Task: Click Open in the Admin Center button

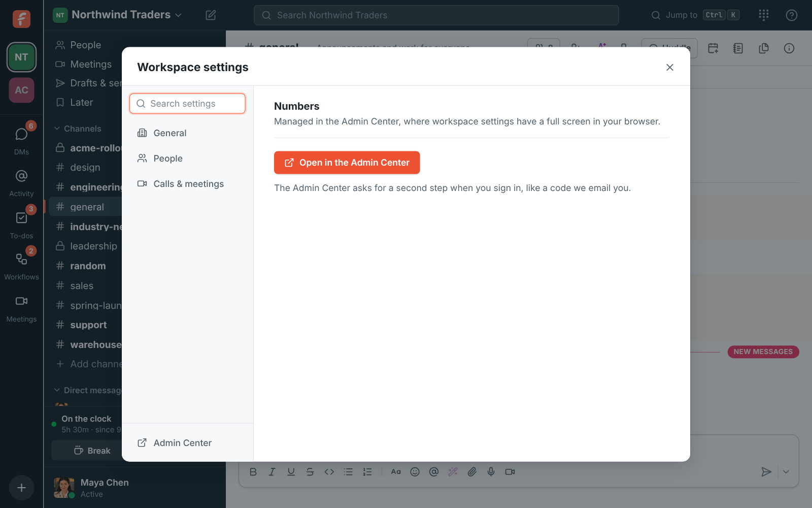Action: click(x=347, y=163)
